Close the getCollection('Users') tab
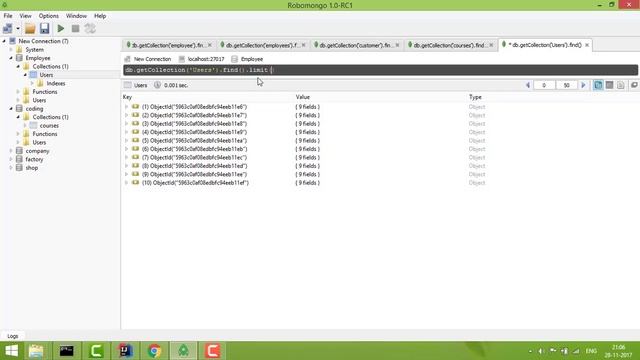Viewport: 640px width, 360px height. point(587,45)
